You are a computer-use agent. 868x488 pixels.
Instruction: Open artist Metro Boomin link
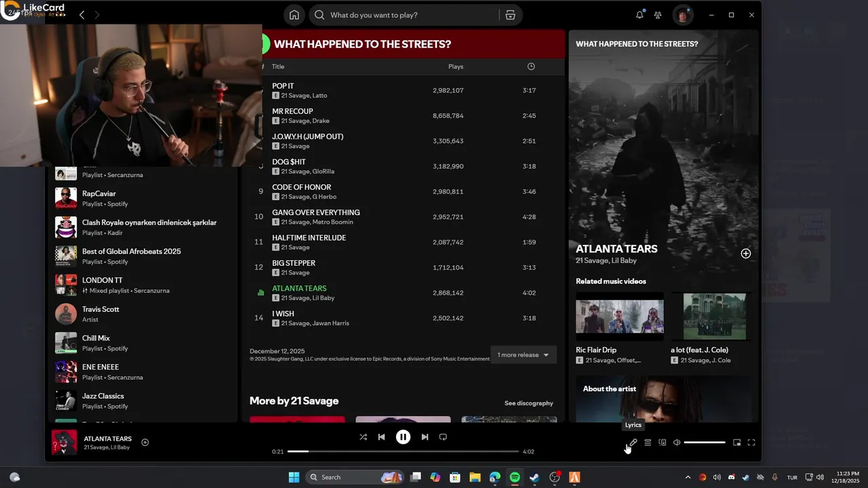pyautogui.click(x=332, y=222)
